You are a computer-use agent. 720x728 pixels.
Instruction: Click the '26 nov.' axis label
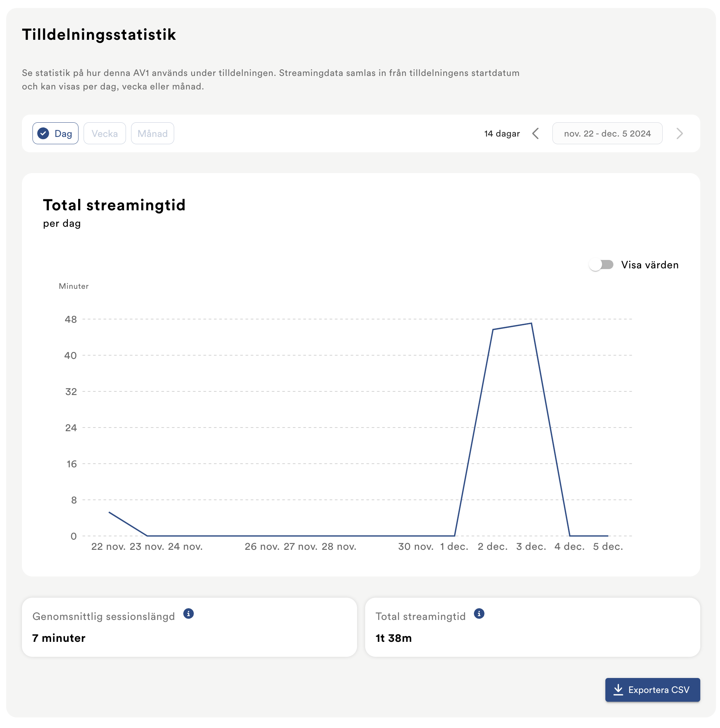[x=262, y=547]
